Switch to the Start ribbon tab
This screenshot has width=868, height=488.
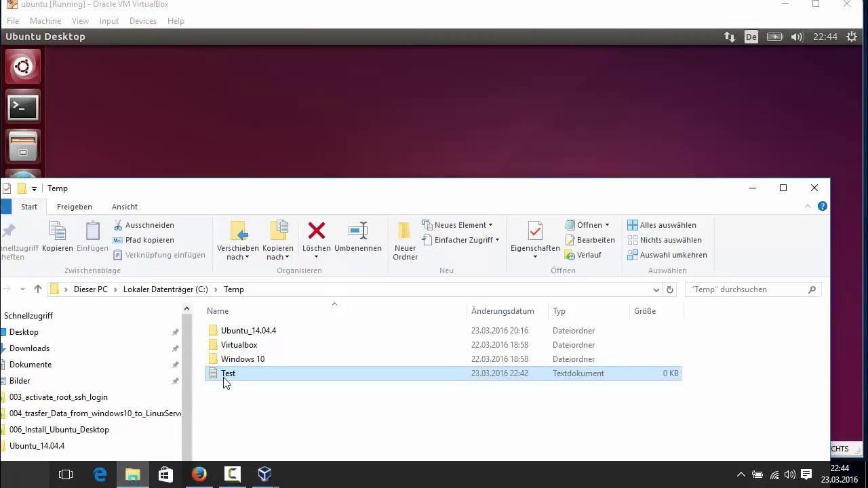[29, 207]
